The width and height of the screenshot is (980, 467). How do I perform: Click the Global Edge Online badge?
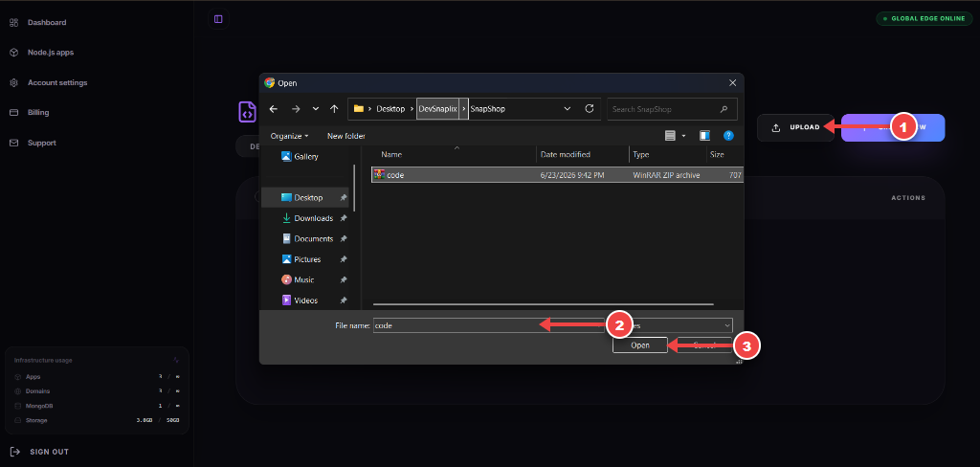(924, 18)
